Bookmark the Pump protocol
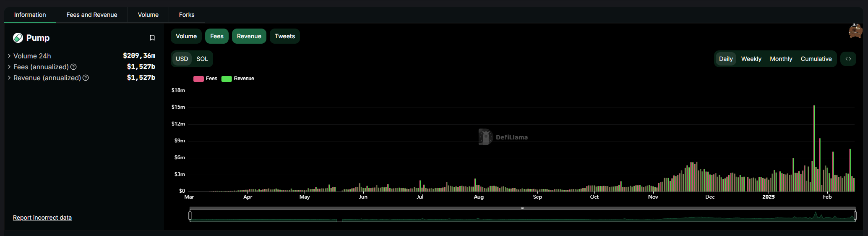The height and width of the screenshot is (236, 868). [x=152, y=38]
